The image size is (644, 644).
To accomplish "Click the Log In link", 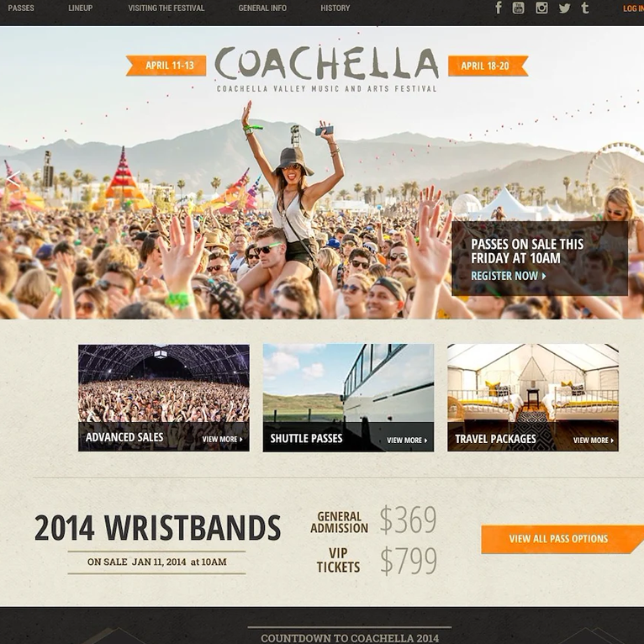I will (x=633, y=8).
